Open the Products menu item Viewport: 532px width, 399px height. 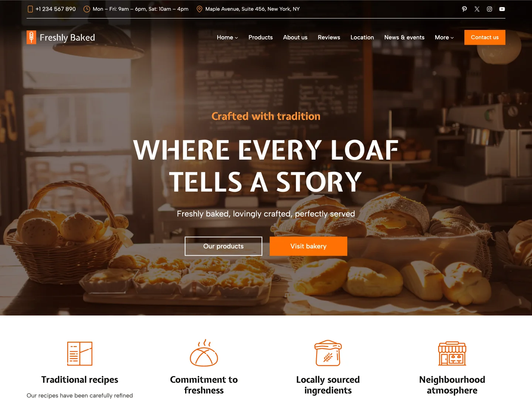click(x=260, y=37)
